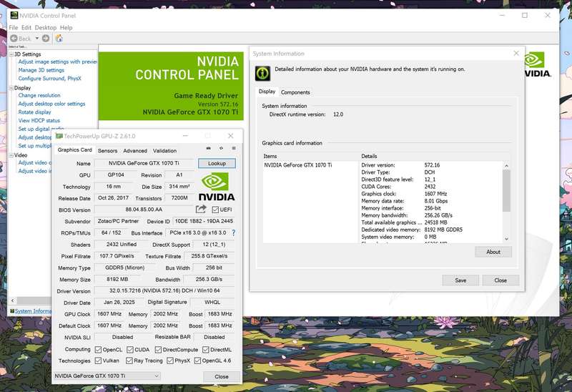
Task: Switch to the Validation tab in GPU-Z
Action: pos(164,150)
